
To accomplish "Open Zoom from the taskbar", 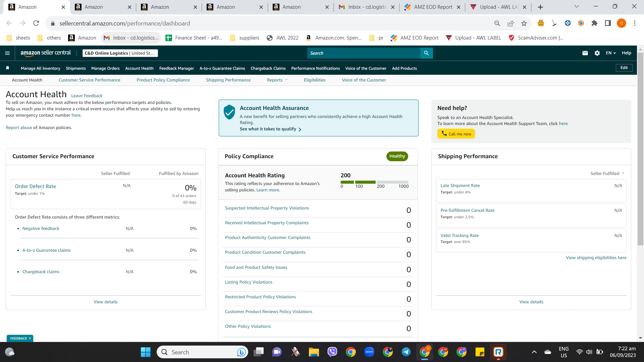I will [x=369, y=352].
